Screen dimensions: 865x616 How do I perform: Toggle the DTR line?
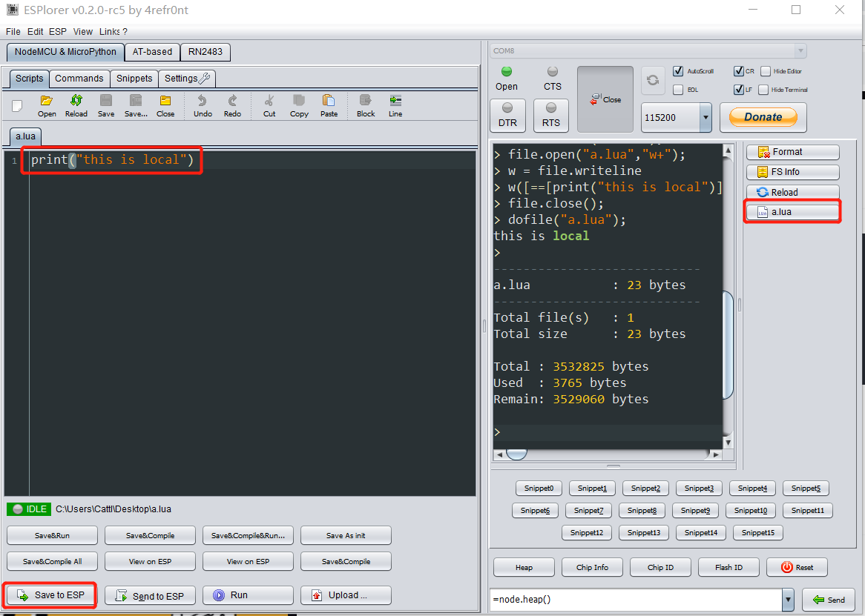point(507,116)
